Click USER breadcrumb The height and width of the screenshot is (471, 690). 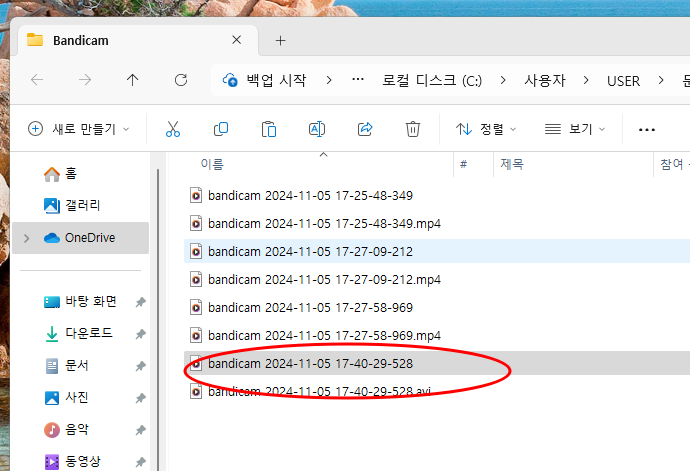pyautogui.click(x=623, y=81)
